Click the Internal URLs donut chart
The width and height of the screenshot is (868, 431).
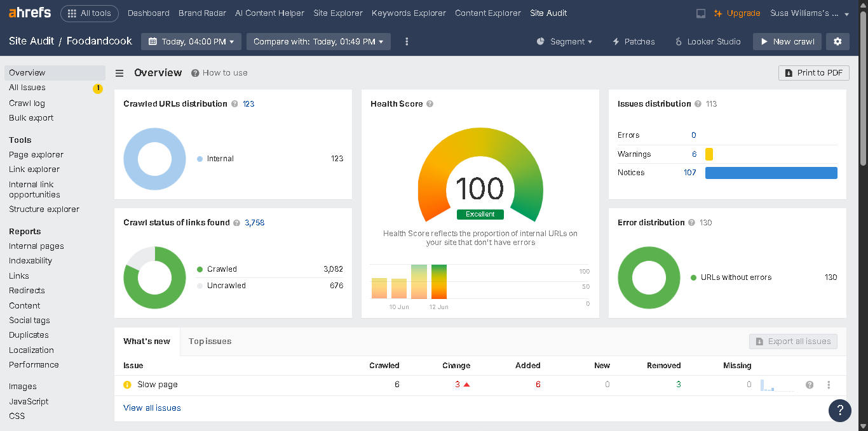pos(154,159)
